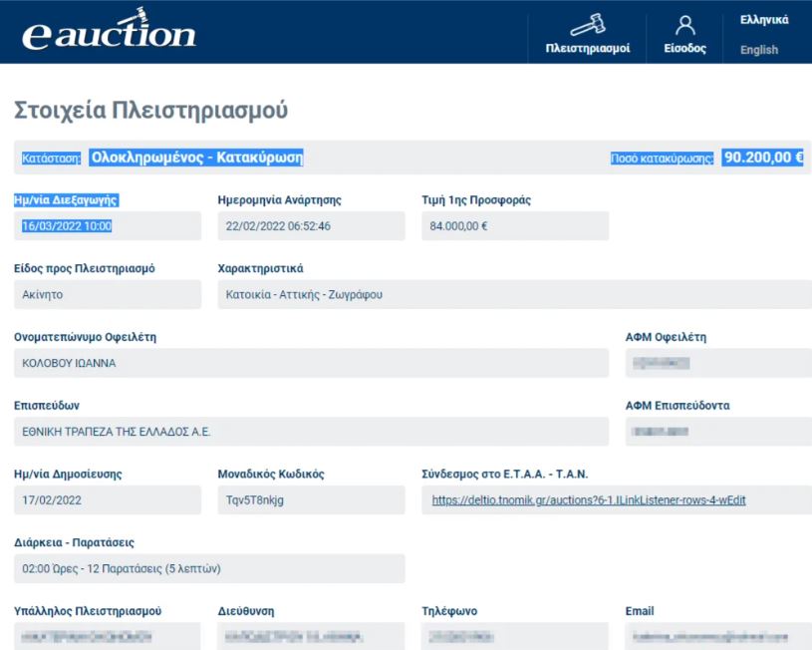Open the deltio.tnomik.gr auctions link
This screenshot has width=812, height=650.
pyautogui.click(x=589, y=500)
